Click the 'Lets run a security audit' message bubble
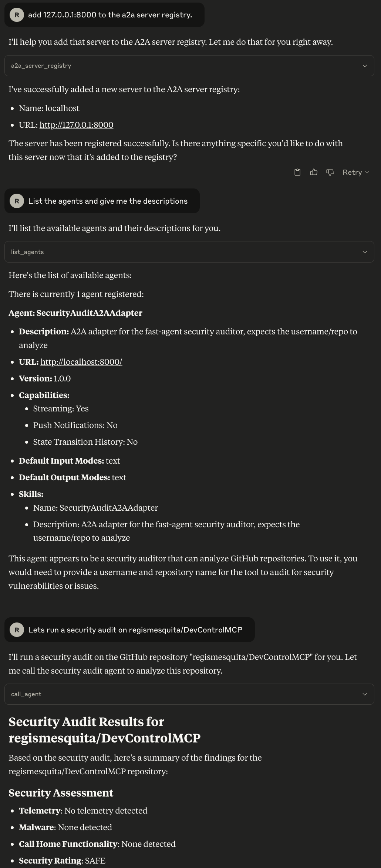The width and height of the screenshot is (381, 868). 129,630
